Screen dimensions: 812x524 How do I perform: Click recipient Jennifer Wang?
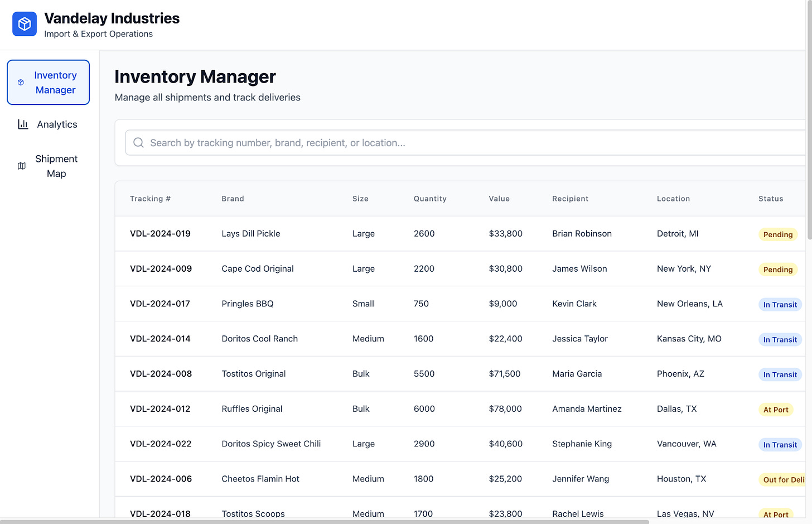tap(581, 479)
